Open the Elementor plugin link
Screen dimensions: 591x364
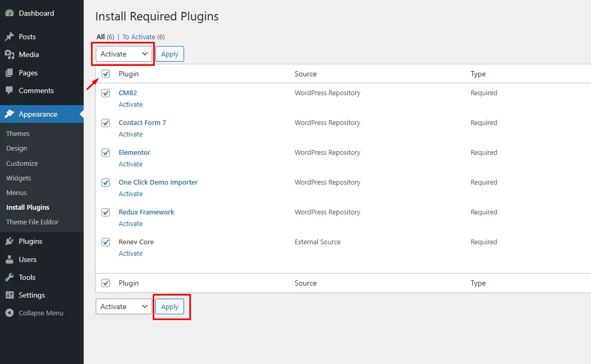point(134,153)
